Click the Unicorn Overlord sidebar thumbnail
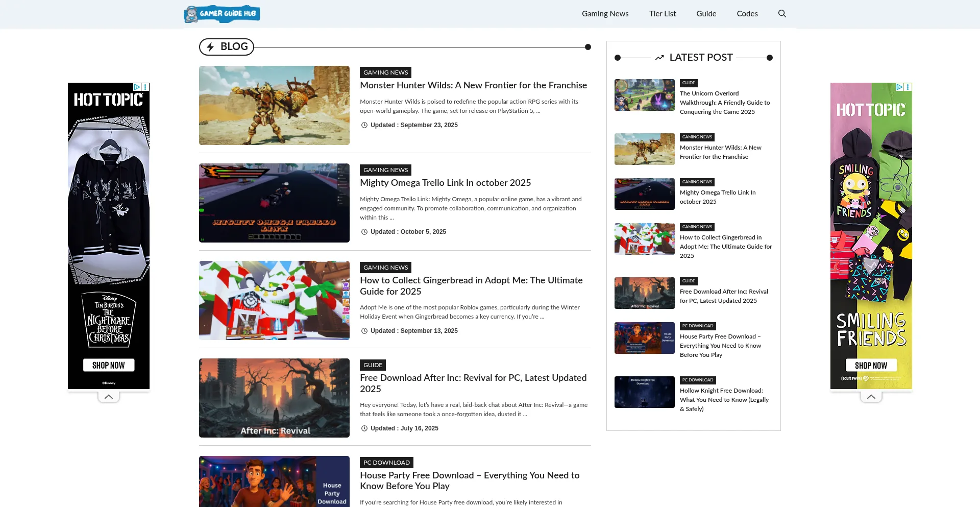980x507 pixels. coord(644,95)
